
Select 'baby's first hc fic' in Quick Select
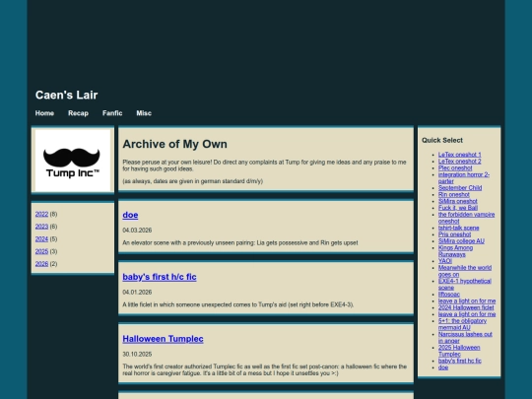tap(459, 361)
